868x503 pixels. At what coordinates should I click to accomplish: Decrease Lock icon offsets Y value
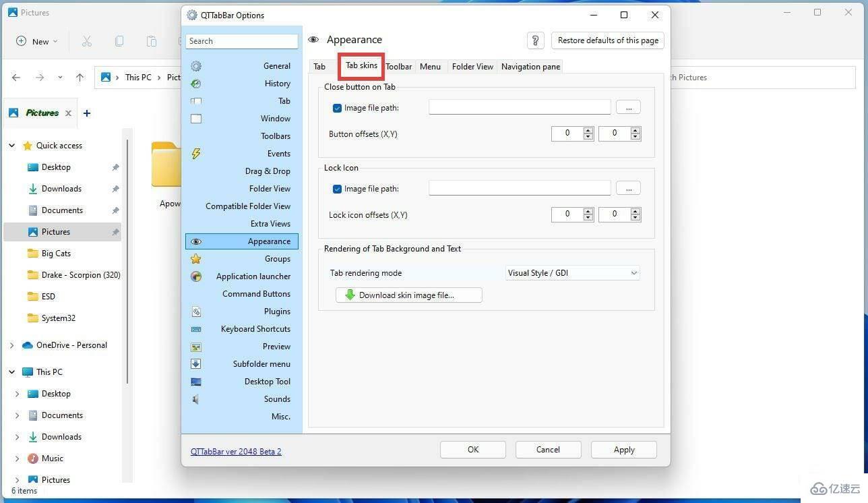[x=635, y=218]
